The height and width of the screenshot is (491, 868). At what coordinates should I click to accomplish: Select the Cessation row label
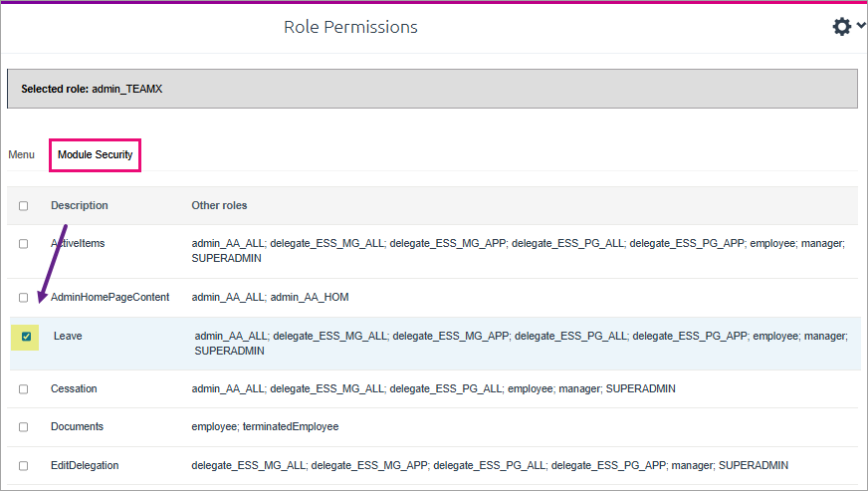[74, 389]
